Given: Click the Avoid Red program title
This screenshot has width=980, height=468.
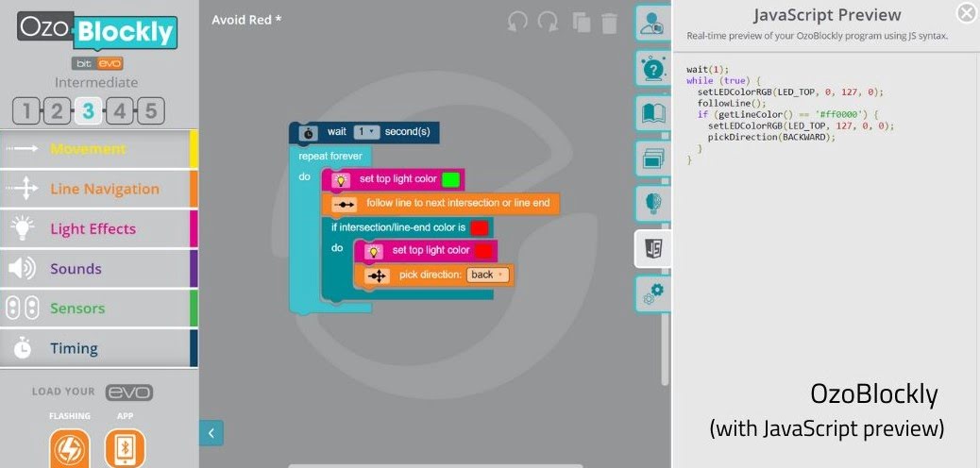Looking at the screenshot, I should 246,20.
